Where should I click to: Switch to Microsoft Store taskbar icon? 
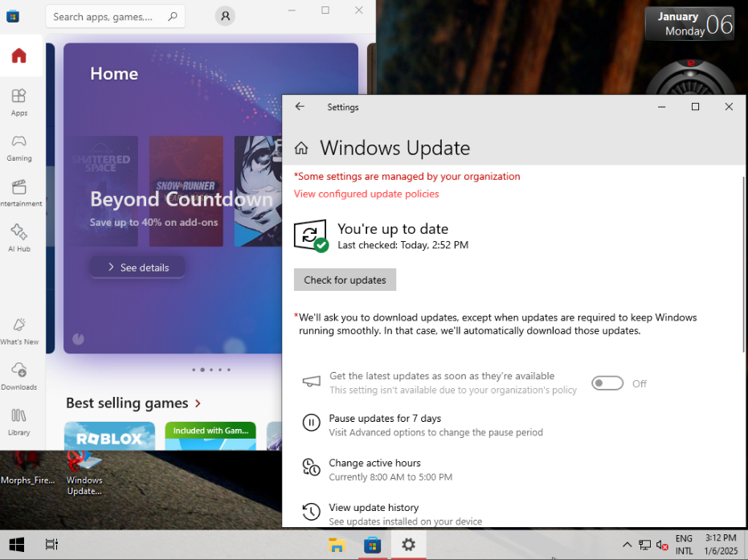pos(373,545)
